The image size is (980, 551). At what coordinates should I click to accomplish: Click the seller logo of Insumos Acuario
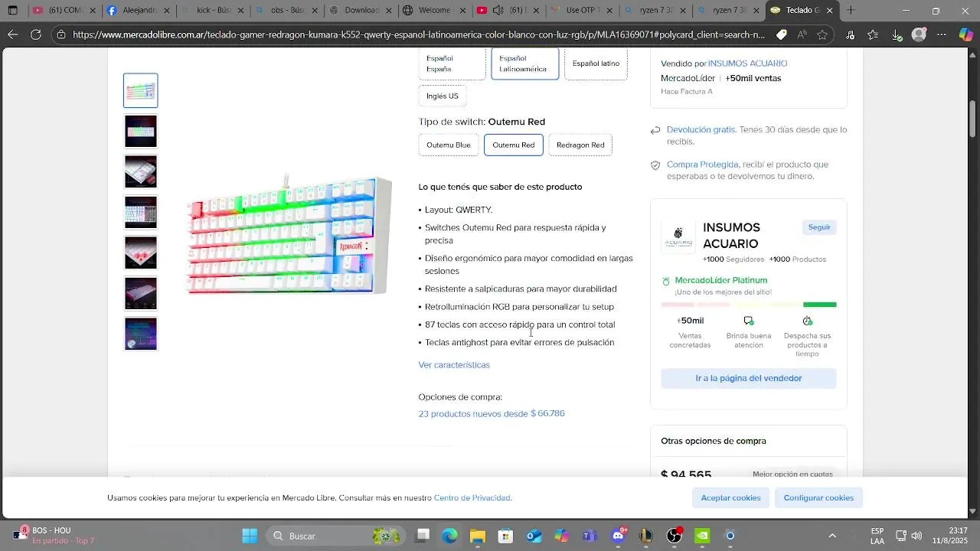click(x=678, y=236)
